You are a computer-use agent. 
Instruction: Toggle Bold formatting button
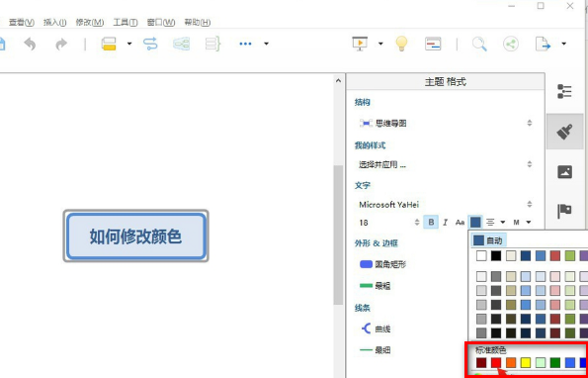click(x=431, y=223)
